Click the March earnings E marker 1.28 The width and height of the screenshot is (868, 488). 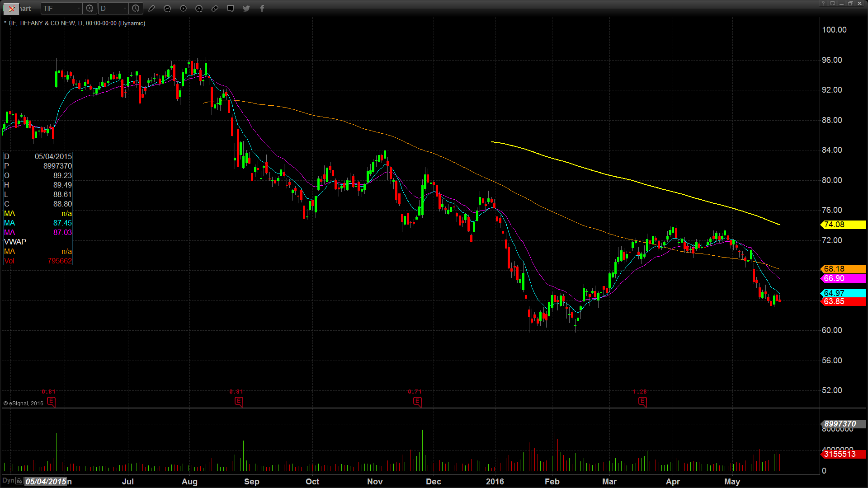click(x=642, y=401)
